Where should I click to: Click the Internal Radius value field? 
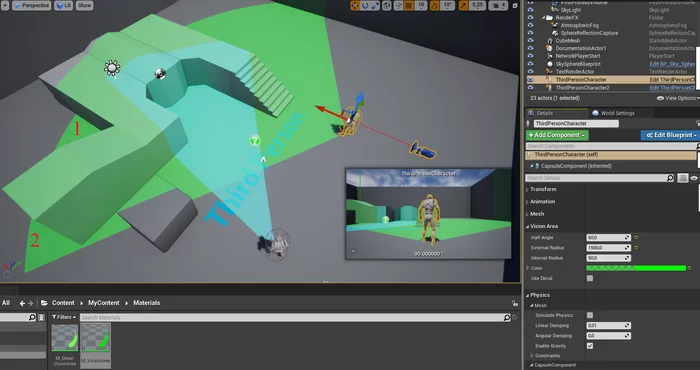608,258
